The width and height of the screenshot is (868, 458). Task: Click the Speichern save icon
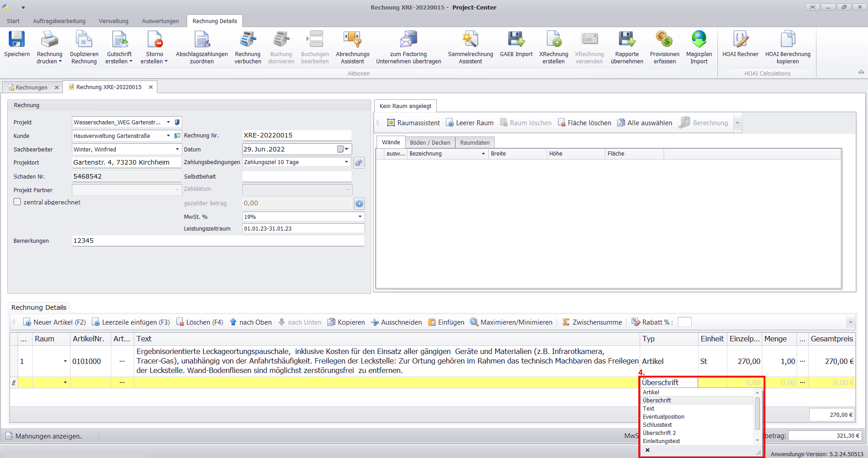pyautogui.click(x=17, y=40)
